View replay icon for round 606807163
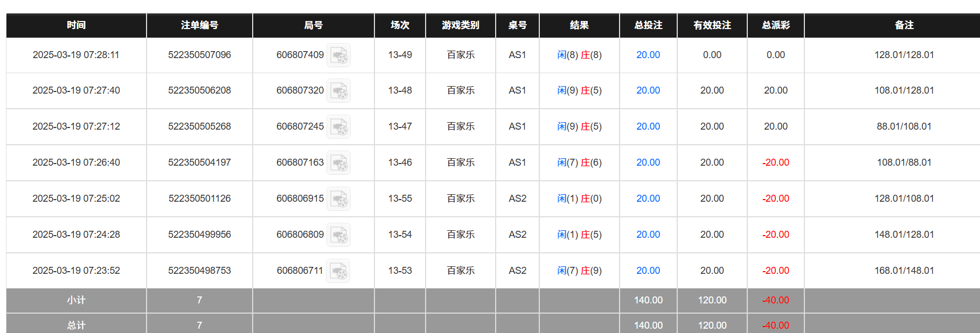 (x=339, y=163)
